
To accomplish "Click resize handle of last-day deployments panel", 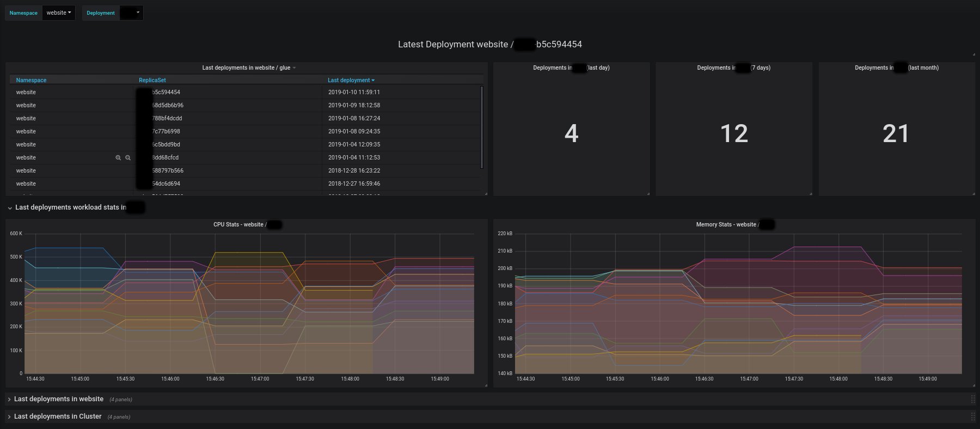I will pos(648,194).
